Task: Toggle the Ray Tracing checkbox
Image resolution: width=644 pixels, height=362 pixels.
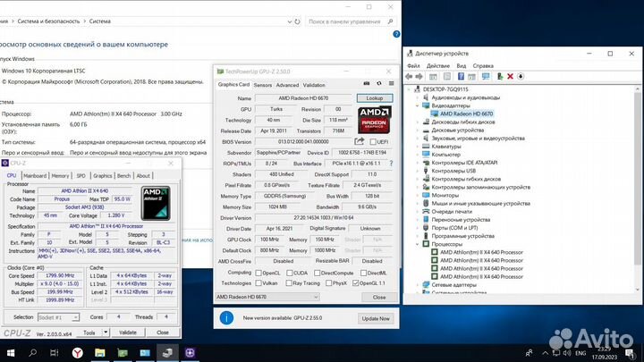Action: pyautogui.click(x=289, y=283)
